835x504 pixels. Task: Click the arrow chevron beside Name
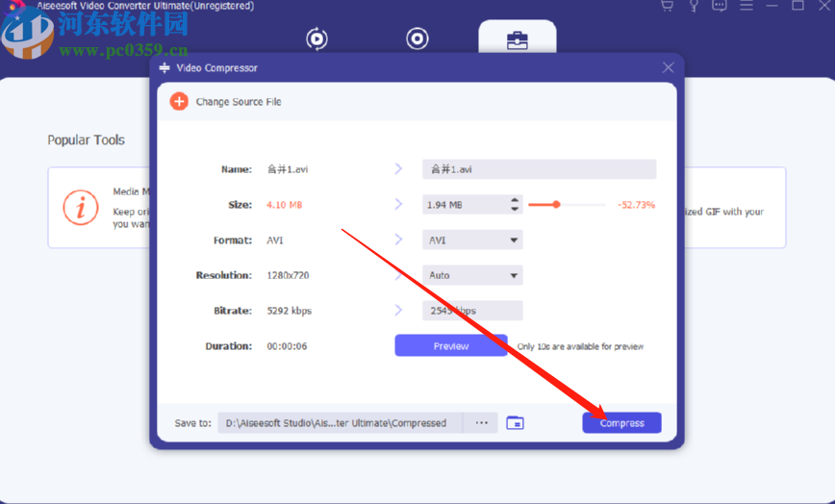[398, 168]
